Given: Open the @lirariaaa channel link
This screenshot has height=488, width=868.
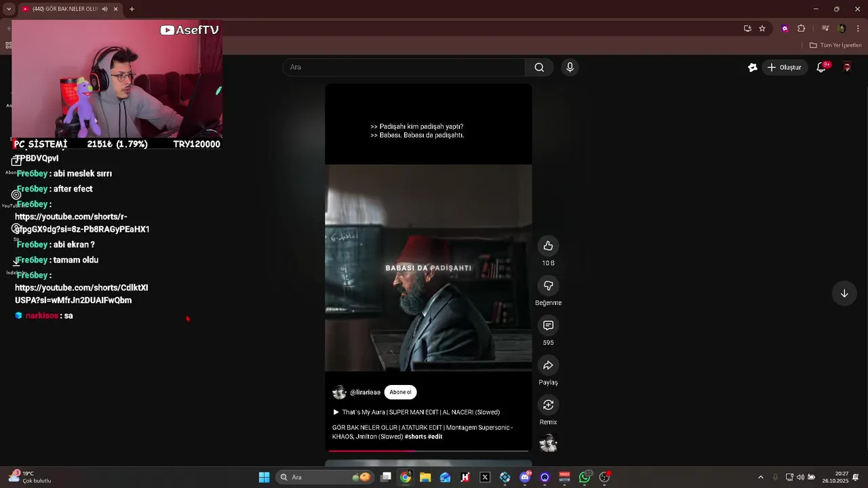Looking at the screenshot, I should (x=365, y=392).
